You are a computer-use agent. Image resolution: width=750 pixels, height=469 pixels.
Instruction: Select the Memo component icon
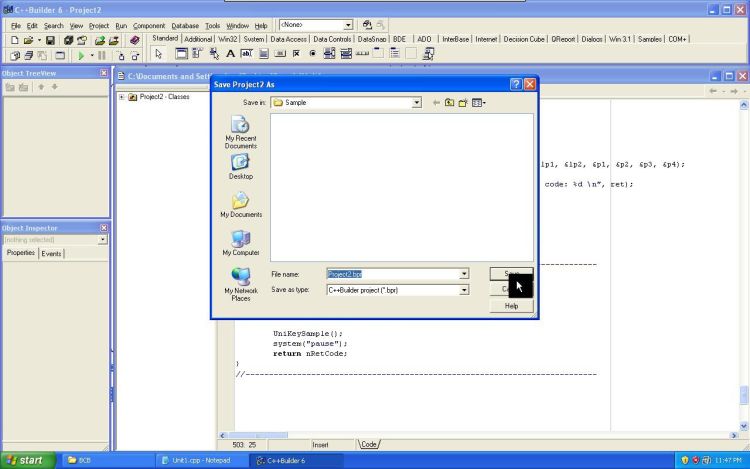263,54
